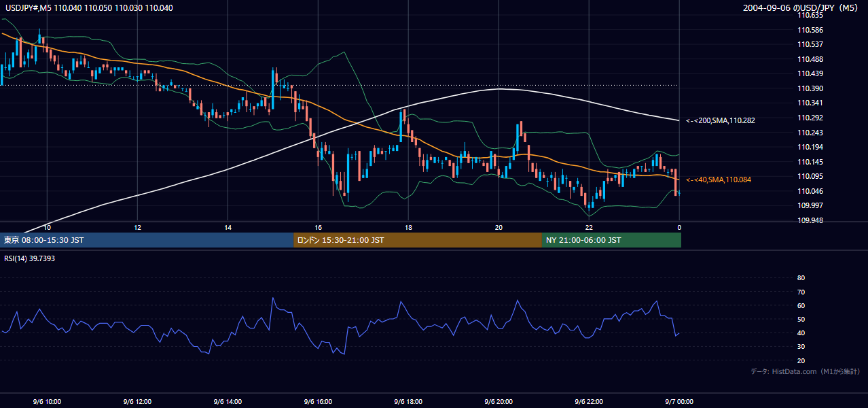The width and height of the screenshot is (868, 408).
Task: Click the 110.586 price axis label
Action: point(810,30)
